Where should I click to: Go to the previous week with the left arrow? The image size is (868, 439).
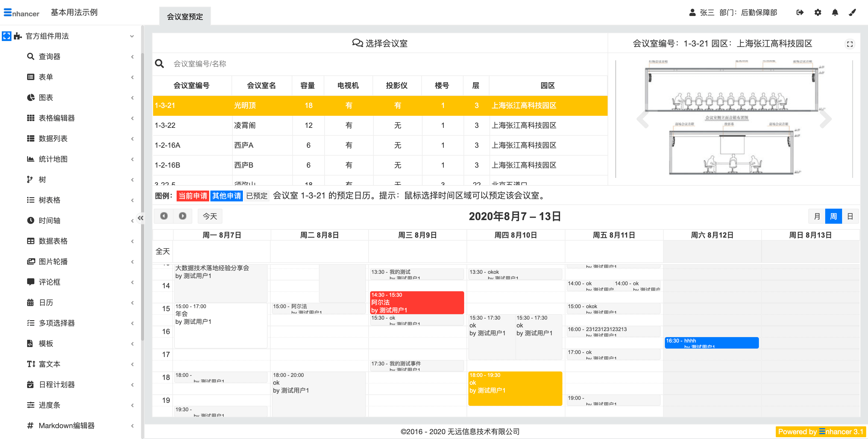pos(164,216)
